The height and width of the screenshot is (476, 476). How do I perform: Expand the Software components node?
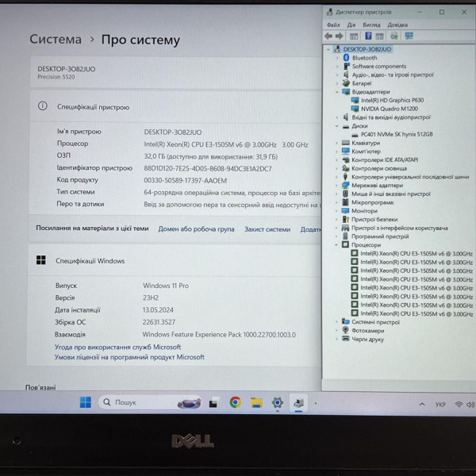click(x=337, y=66)
